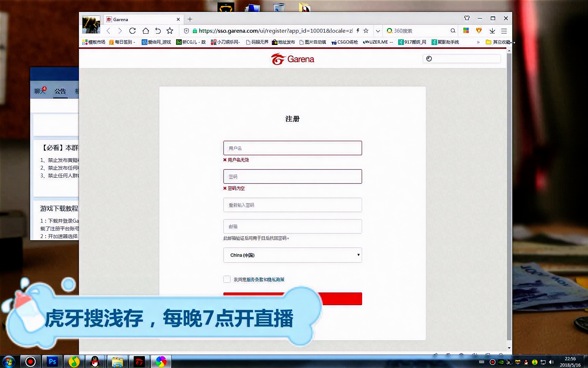Viewport: 588px width, 368px height.
Task: Open the 917搬砖_网 bookmark
Action: point(412,42)
